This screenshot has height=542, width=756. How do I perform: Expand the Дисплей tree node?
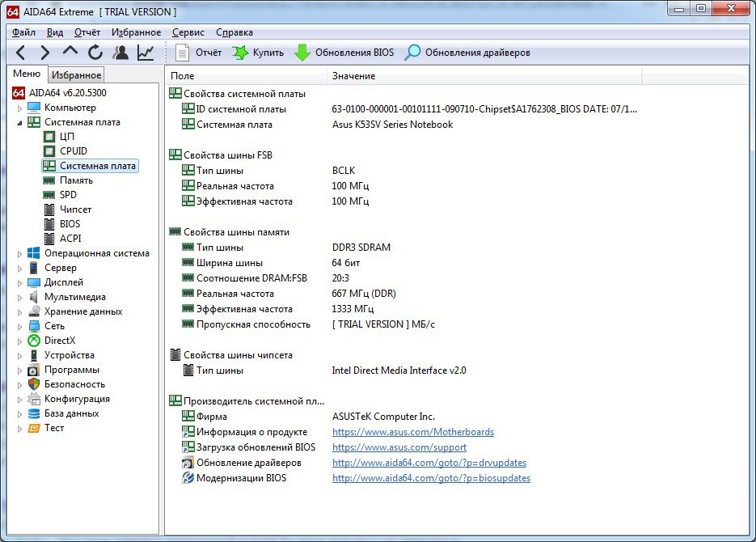pos(19,282)
